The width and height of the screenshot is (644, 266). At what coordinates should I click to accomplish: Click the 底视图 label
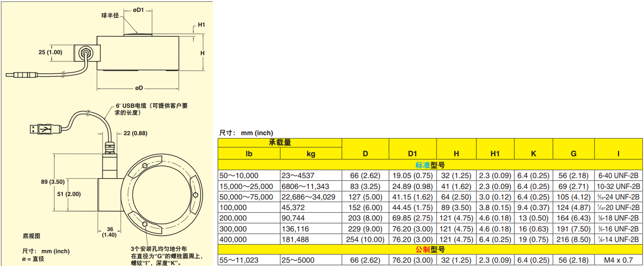(32, 236)
